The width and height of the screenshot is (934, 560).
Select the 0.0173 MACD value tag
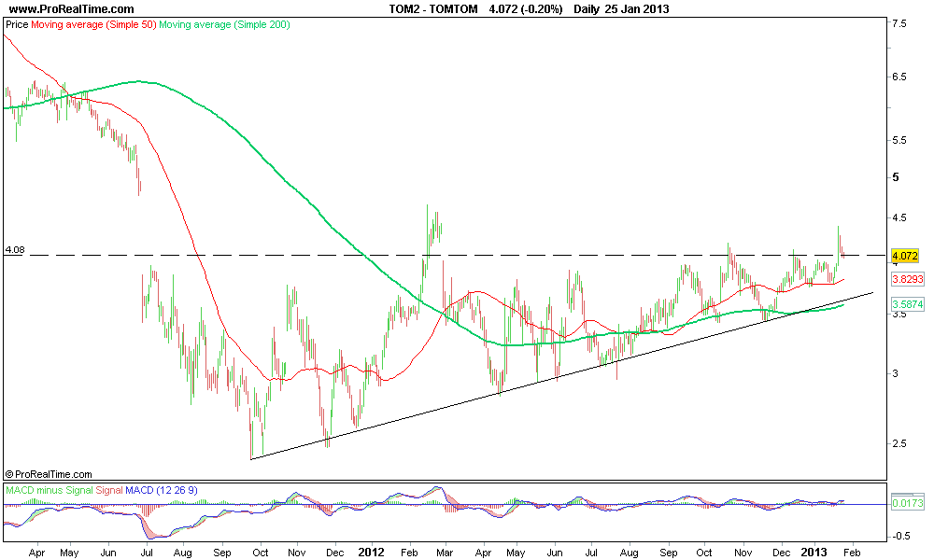(x=908, y=503)
